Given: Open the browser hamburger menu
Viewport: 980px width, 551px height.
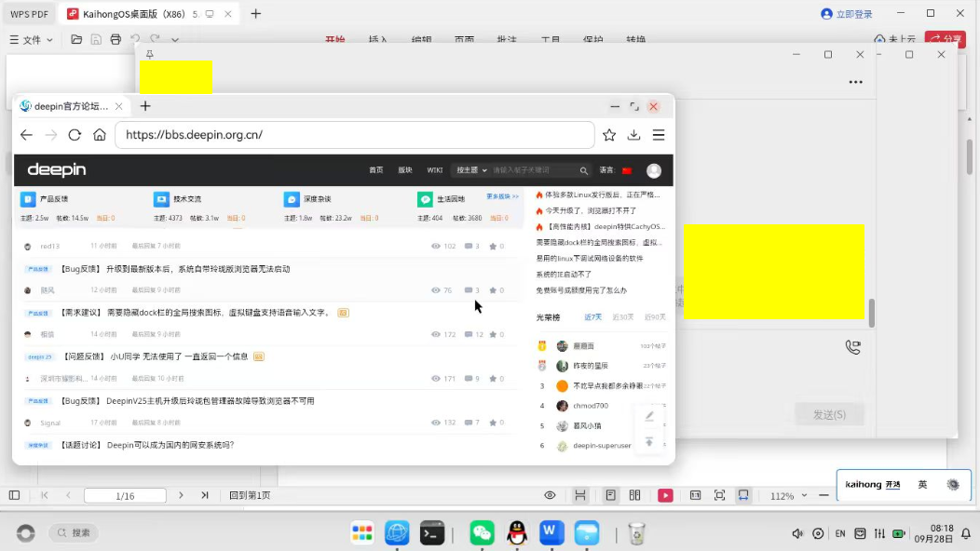Looking at the screenshot, I should tap(659, 135).
